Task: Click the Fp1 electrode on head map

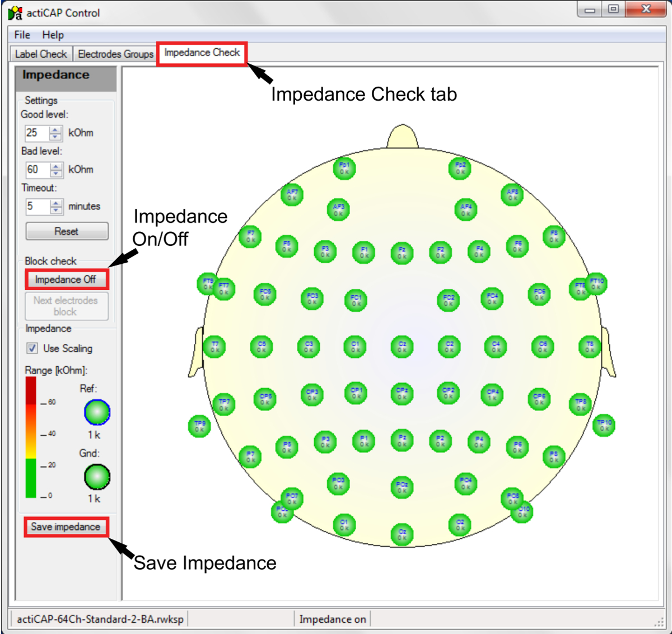Action: point(344,168)
